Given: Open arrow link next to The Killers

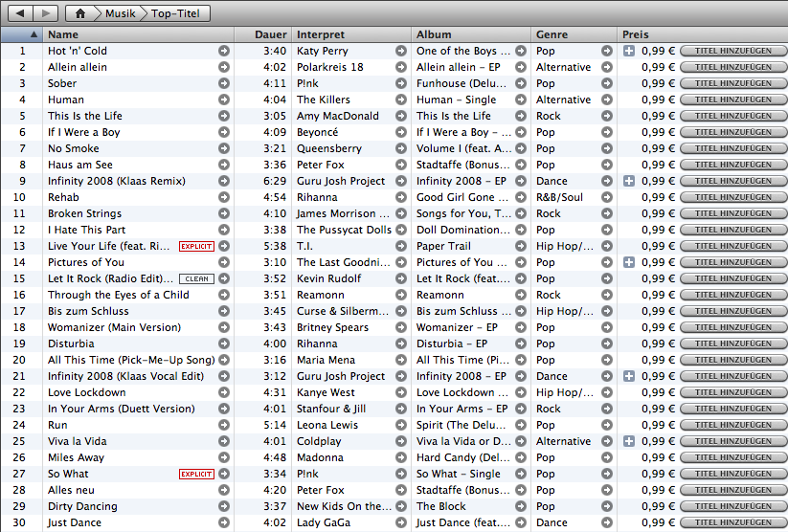Looking at the screenshot, I should [401, 100].
